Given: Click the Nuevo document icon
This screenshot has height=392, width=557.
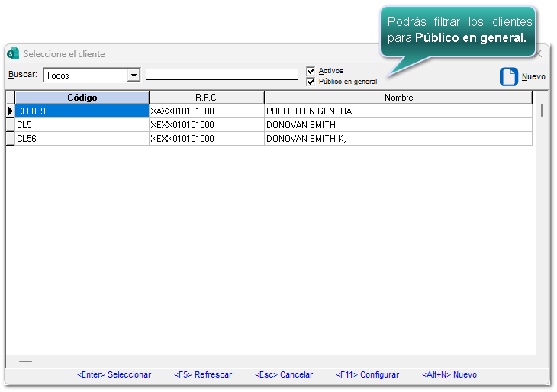Looking at the screenshot, I should [509, 77].
